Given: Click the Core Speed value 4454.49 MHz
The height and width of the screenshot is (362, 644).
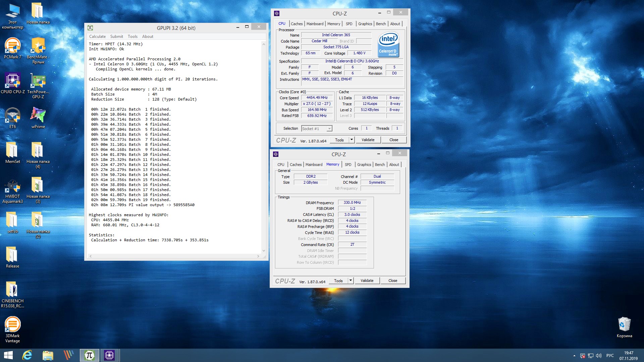Looking at the screenshot, I should (x=317, y=98).
